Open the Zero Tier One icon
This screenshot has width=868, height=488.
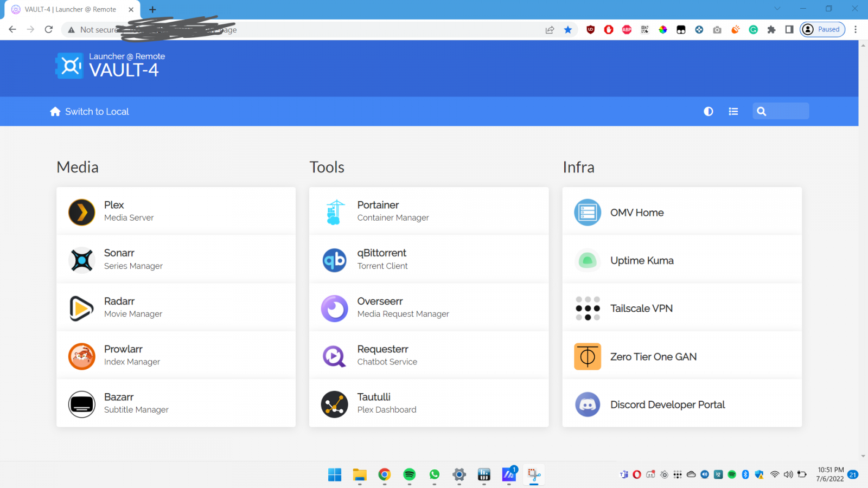588,356
